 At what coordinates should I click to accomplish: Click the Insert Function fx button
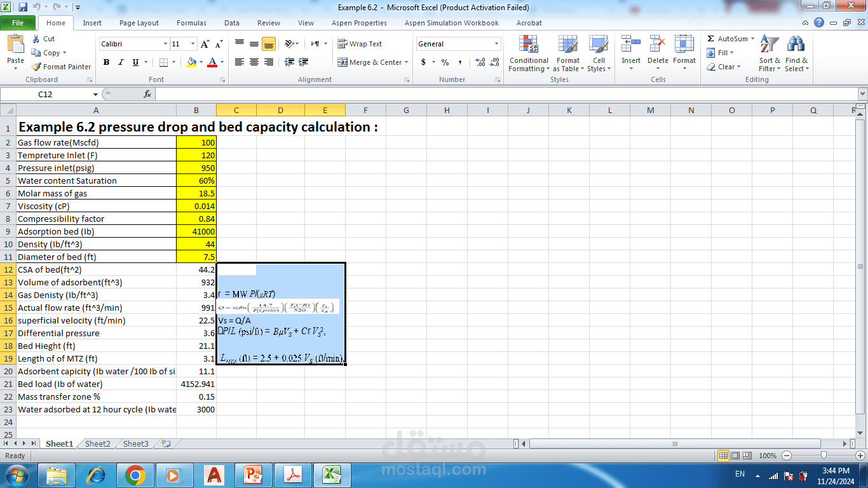pyautogui.click(x=147, y=94)
